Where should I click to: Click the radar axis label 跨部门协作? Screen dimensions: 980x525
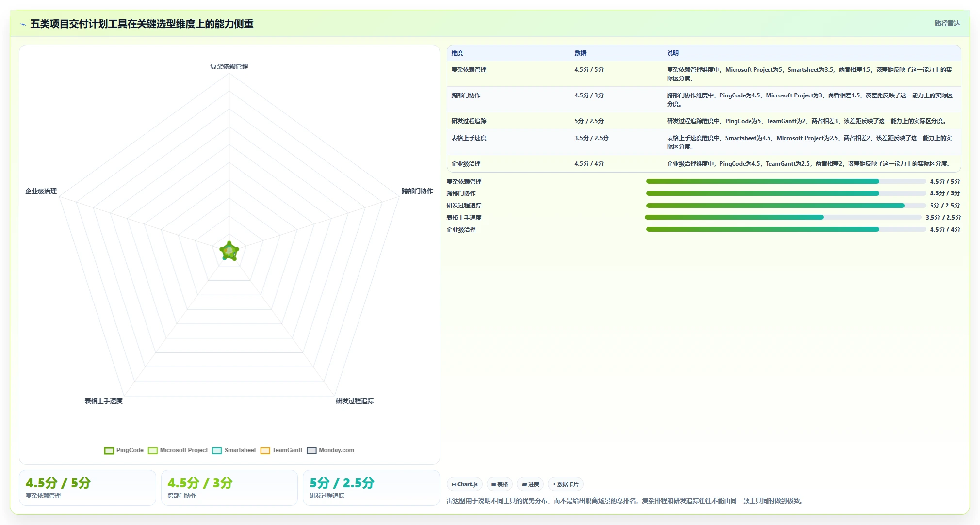point(417,191)
